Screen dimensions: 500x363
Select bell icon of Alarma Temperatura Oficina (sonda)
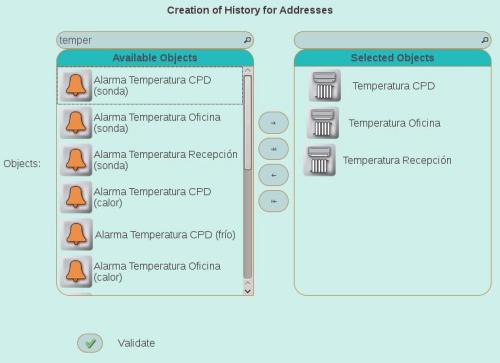[x=76, y=123]
